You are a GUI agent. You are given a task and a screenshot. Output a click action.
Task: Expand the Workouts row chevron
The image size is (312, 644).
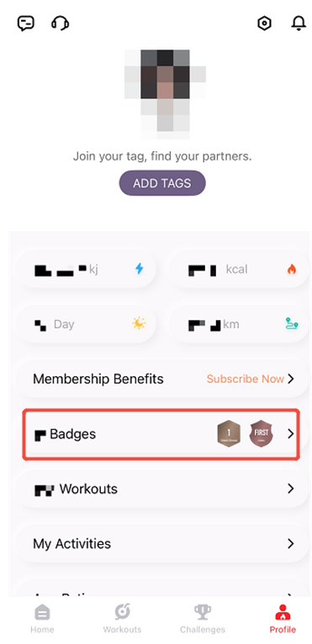tap(291, 489)
